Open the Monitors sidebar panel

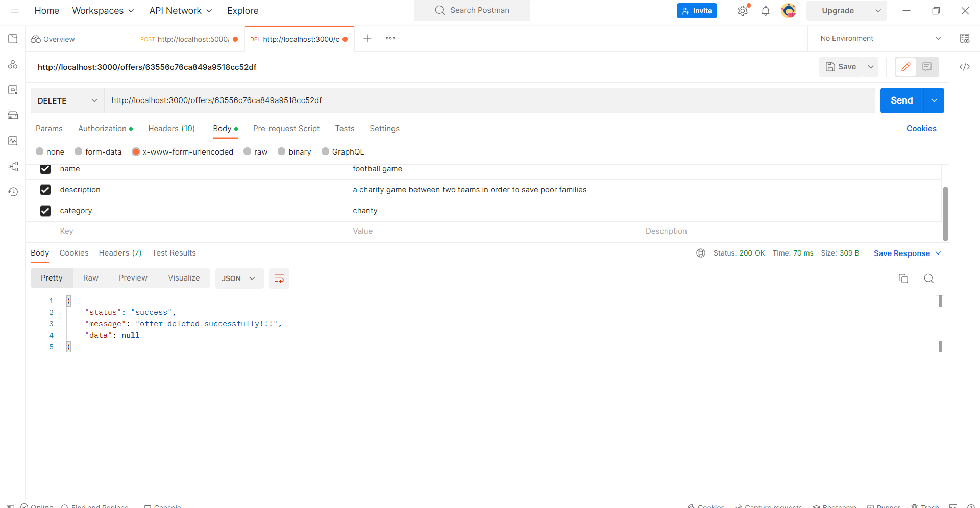(x=13, y=141)
